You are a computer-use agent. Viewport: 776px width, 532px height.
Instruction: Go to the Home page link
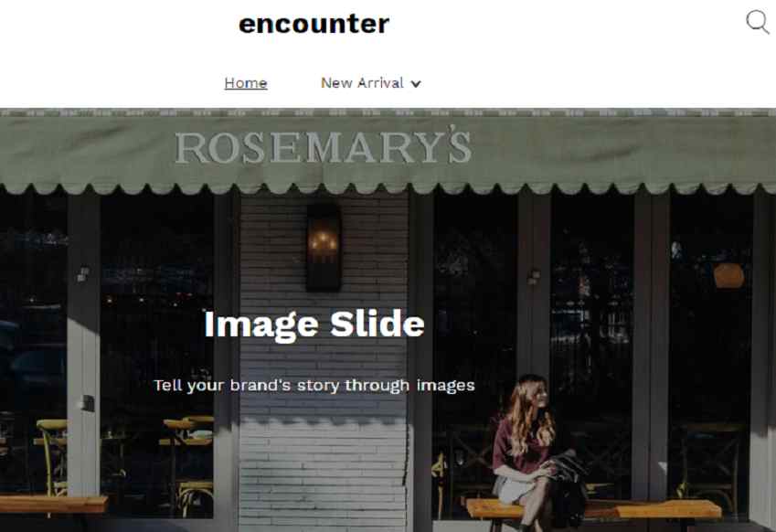[246, 82]
